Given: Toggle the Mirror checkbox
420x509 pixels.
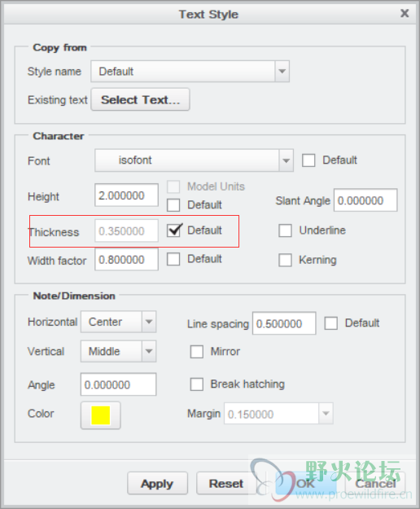Looking at the screenshot, I should pos(196,352).
